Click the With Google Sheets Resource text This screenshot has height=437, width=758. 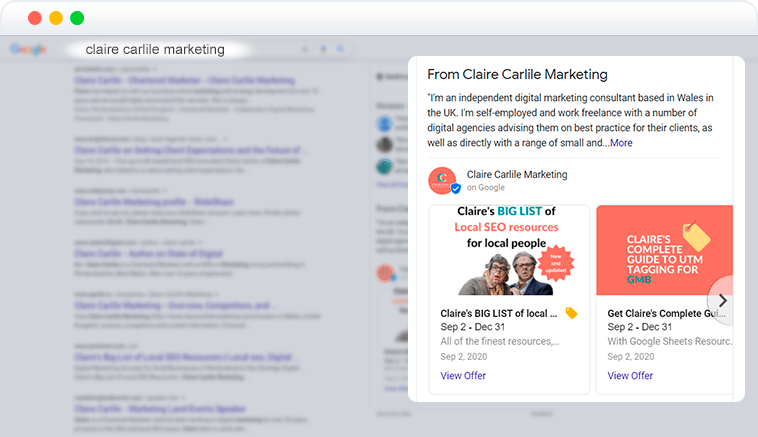click(x=670, y=341)
